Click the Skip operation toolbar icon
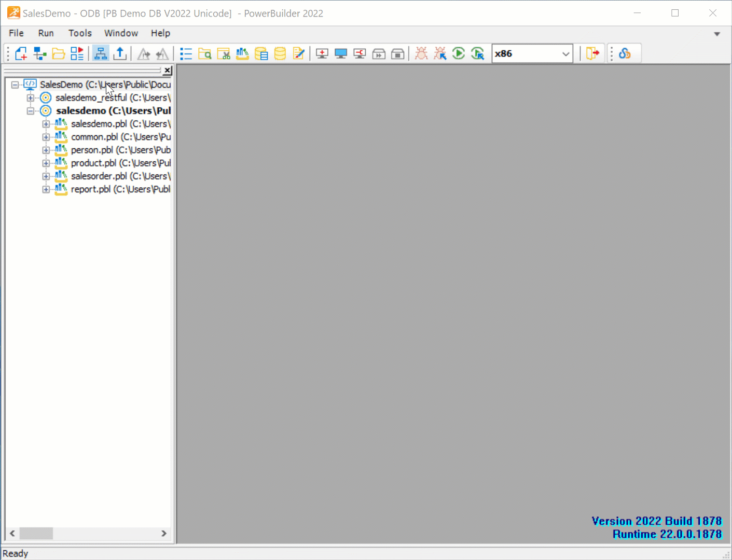Image resolution: width=732 pixels, height=560 pixels. click(x=379, y=53)
